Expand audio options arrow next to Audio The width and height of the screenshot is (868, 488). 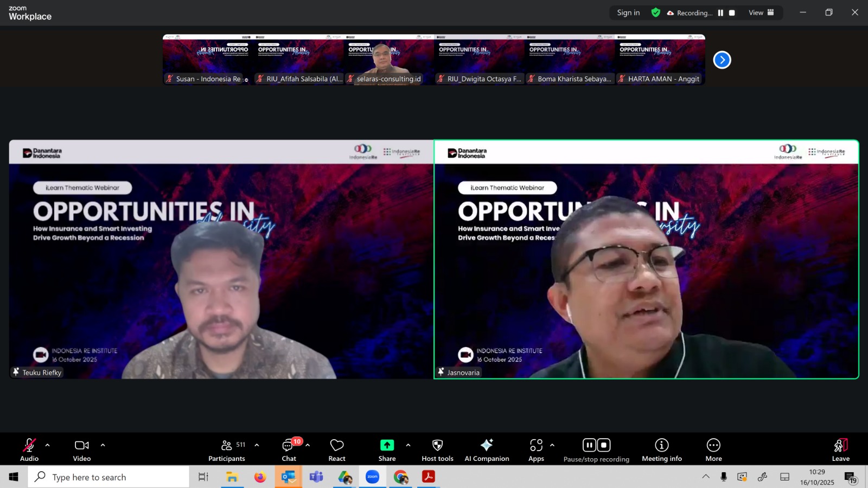(48, 445)
